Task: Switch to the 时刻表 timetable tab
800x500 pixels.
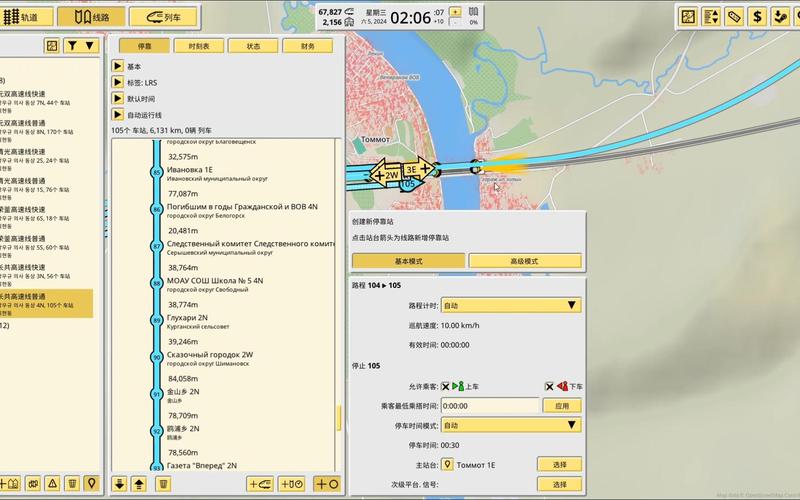Action: click(x=199, y=46)
